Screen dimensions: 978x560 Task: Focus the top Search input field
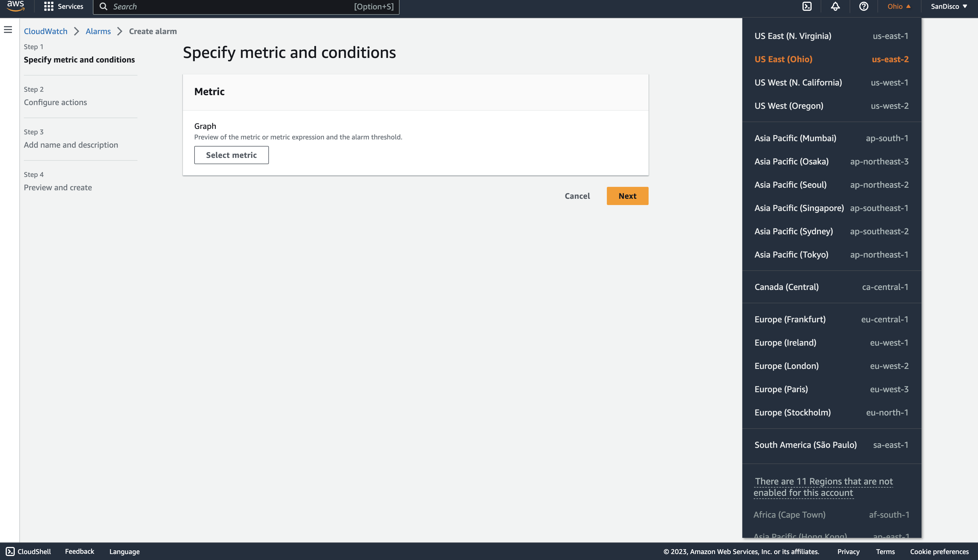[231, 7]
